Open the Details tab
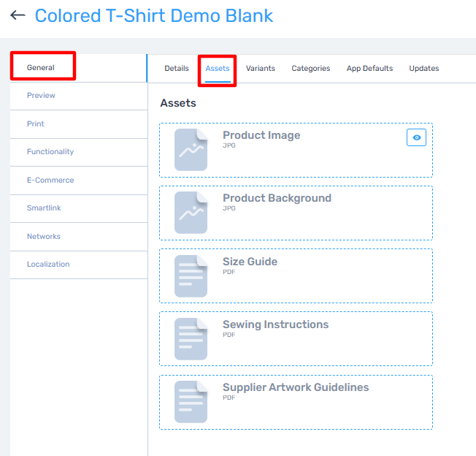Image resolution: width=476 pixels, height=456 pixels. coord(177,69)
